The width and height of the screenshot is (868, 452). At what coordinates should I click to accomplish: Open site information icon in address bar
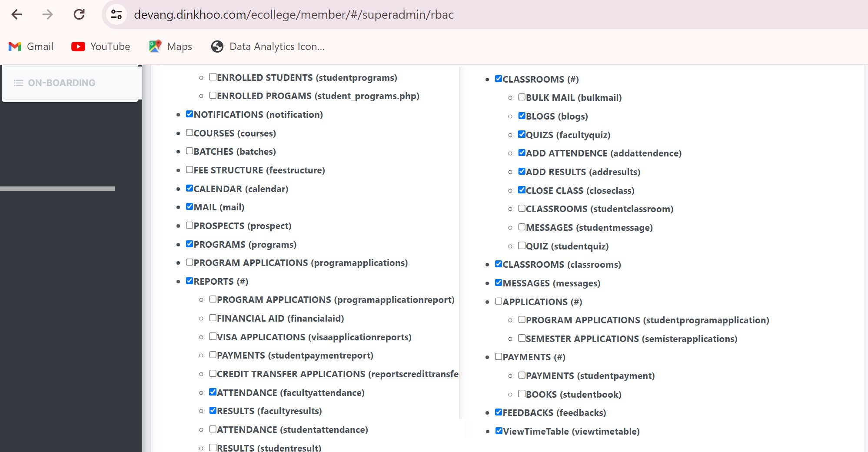[x=116, y=14]
